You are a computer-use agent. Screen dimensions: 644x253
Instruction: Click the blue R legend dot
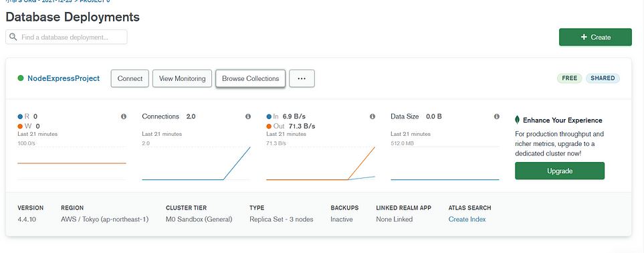[x=20, y=116]
